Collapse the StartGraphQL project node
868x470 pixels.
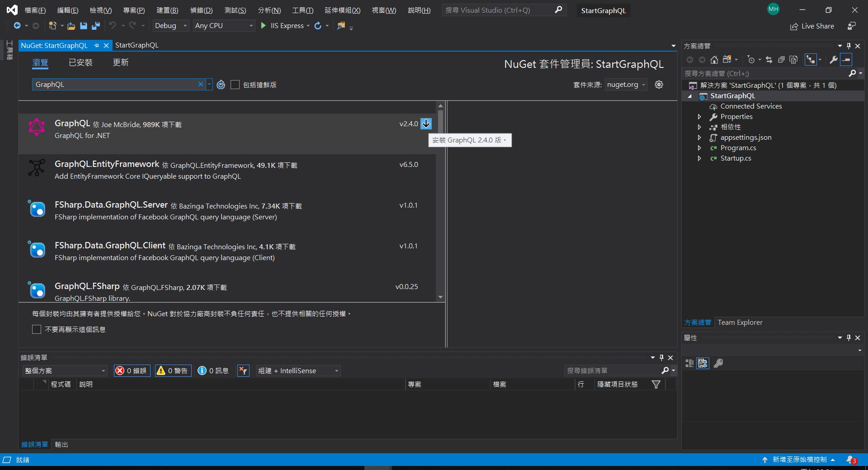[x=690, y=96]
